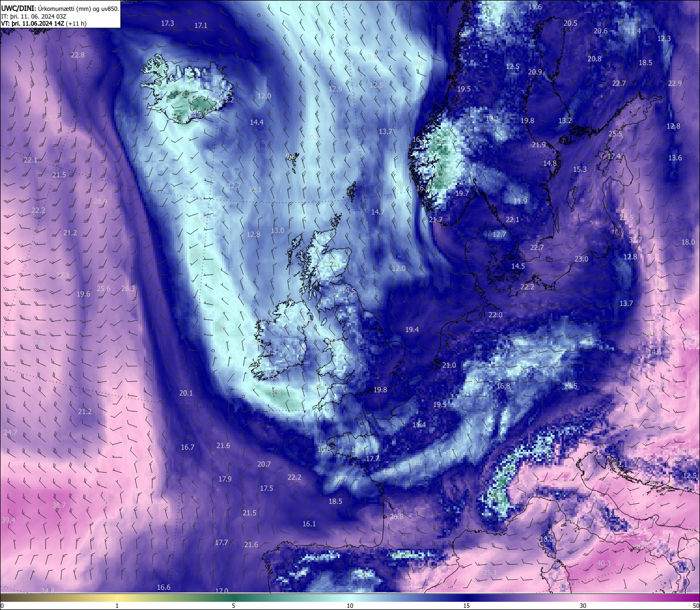Click the 17.5 value west of France
The width and height of the screenshot is (700, 610).
266,489
